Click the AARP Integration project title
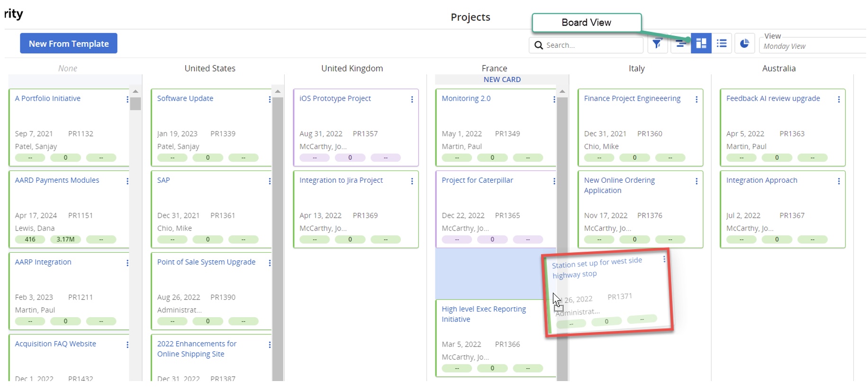This screenshot has width=868, height=391. point(43,262)
